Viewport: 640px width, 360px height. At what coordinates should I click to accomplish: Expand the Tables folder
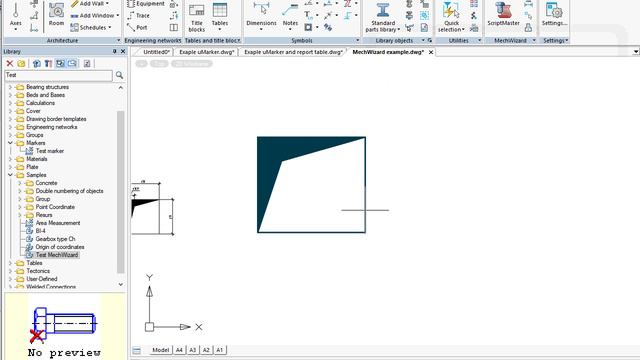(x=10, y=263)
